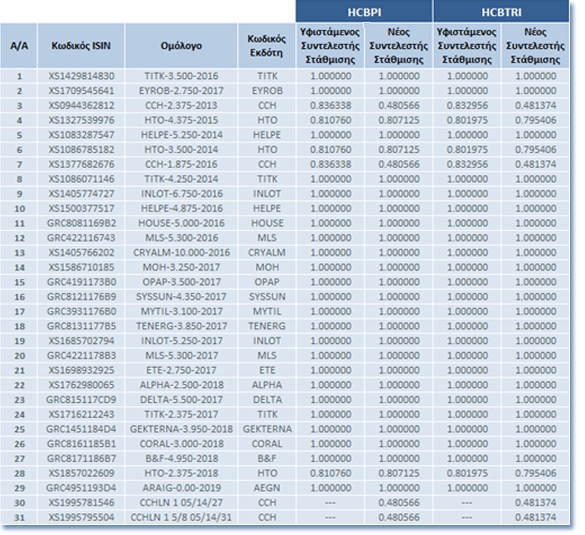This screenshot has width=585, height=535.
Task: Select issuer cell GEKTERNA
Action: (267, 429)
